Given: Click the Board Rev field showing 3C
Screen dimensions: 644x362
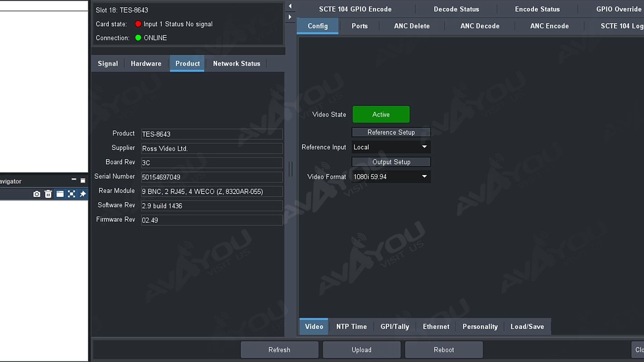Looking at the screenshot, I should tap(212, 162).
